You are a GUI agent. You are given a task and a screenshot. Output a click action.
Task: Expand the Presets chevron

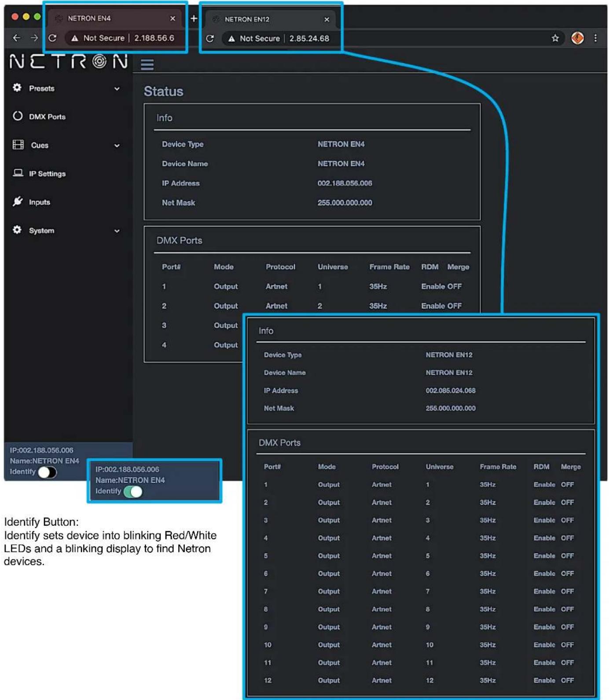coord(117,88)
